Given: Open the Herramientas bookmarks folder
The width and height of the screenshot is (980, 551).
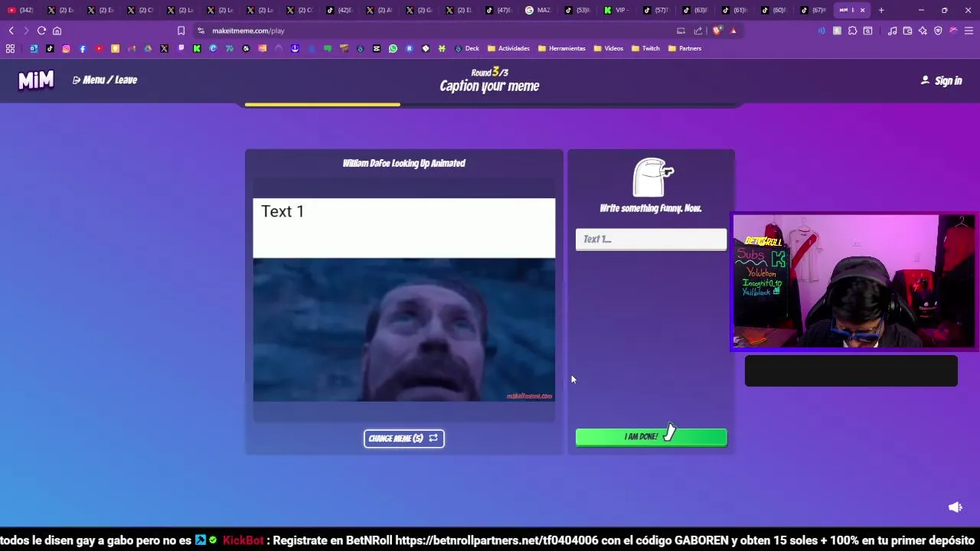Looking at the screenshot, I should 561,48.
